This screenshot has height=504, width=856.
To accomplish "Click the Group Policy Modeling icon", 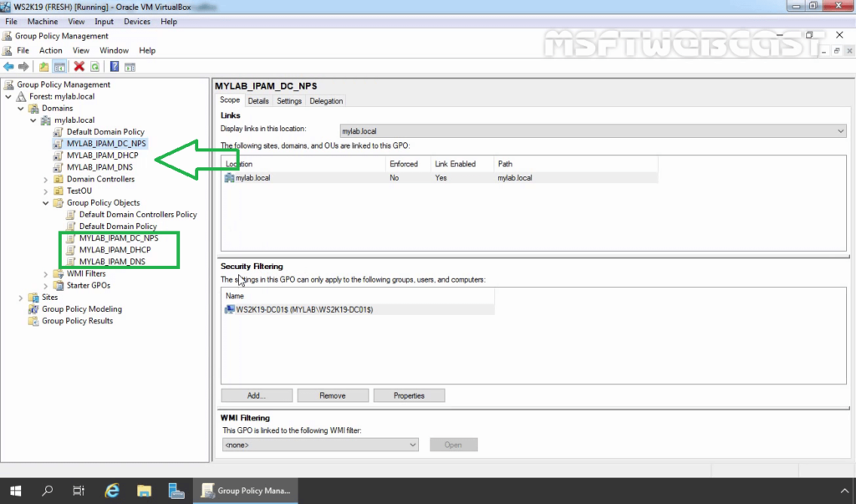I will coord(33,309).
